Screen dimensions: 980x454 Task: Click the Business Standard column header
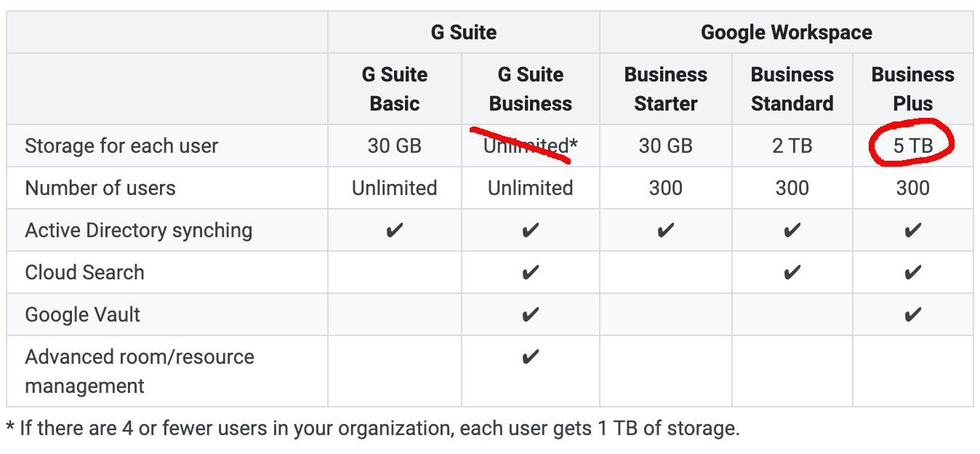click(792, 89)
